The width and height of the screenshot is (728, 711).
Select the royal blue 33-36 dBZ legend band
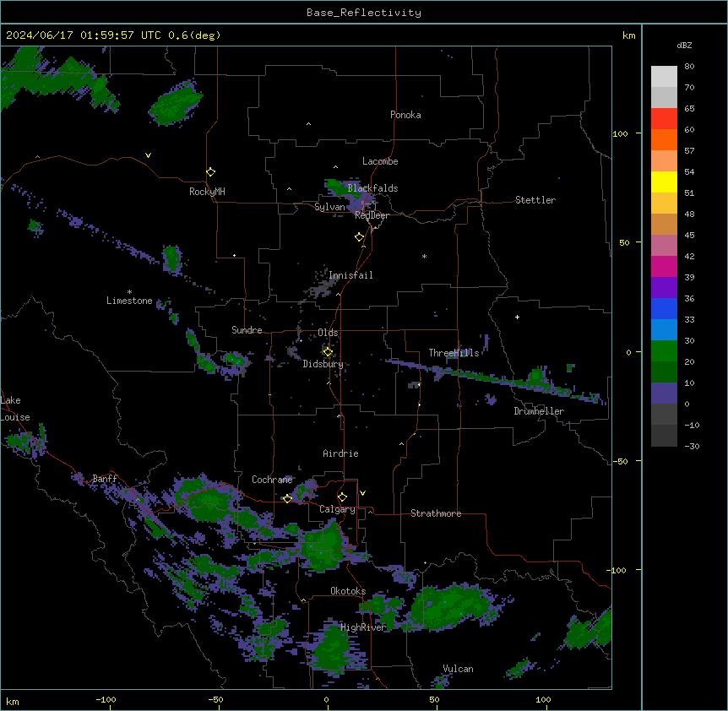[x=664, y=308]
